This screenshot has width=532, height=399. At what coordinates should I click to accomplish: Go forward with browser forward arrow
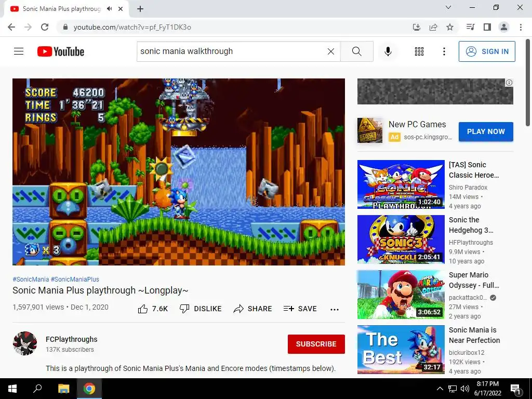(28, 27)
